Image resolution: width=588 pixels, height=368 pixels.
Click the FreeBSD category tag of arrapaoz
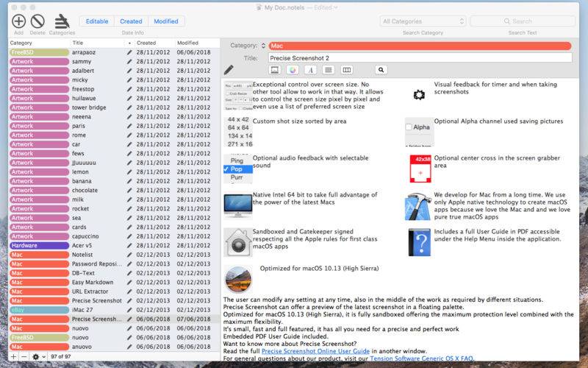(39, 52)
